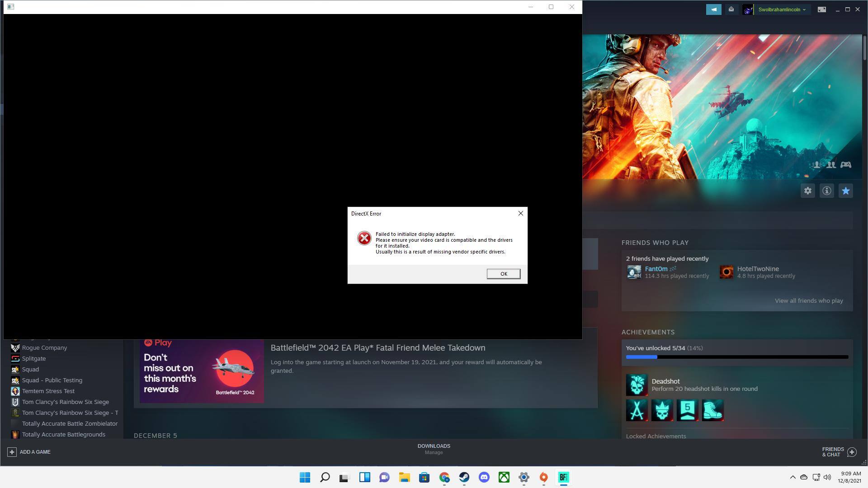Click the controller support icon on banner

coord(845,165)
